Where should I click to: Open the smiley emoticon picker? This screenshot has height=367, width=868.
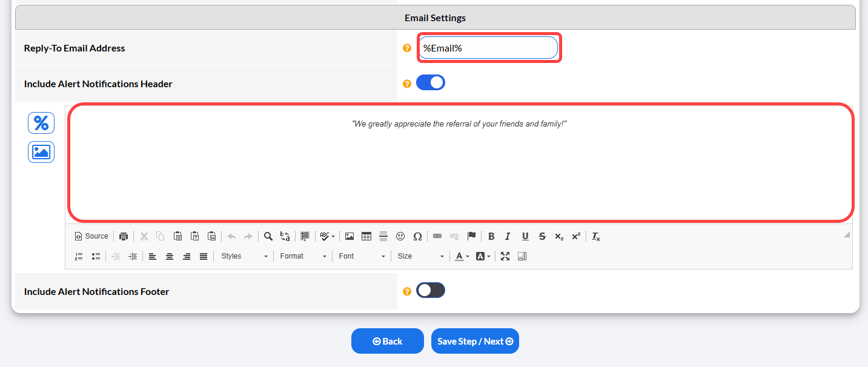[400, 236]
